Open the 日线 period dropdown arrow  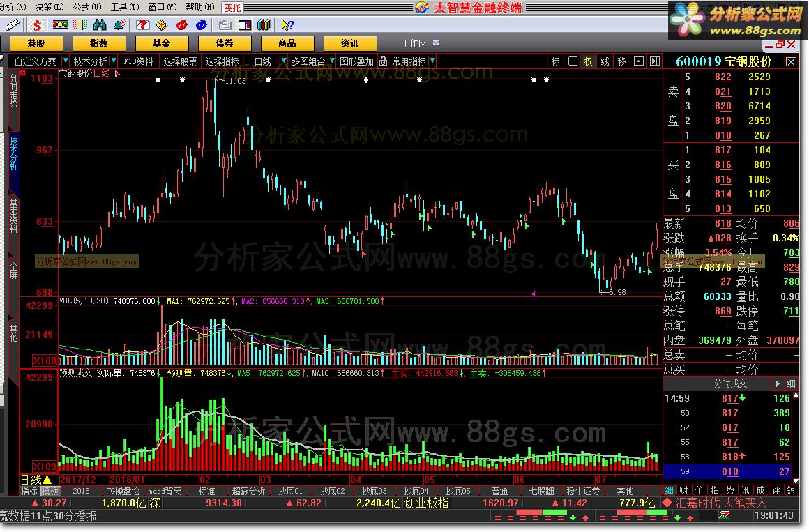click(x=283, y=61)
